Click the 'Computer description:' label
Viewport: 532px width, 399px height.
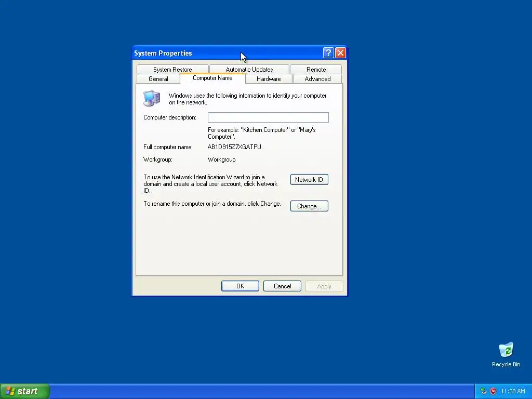pyautogui.click(x=170, y=117)
